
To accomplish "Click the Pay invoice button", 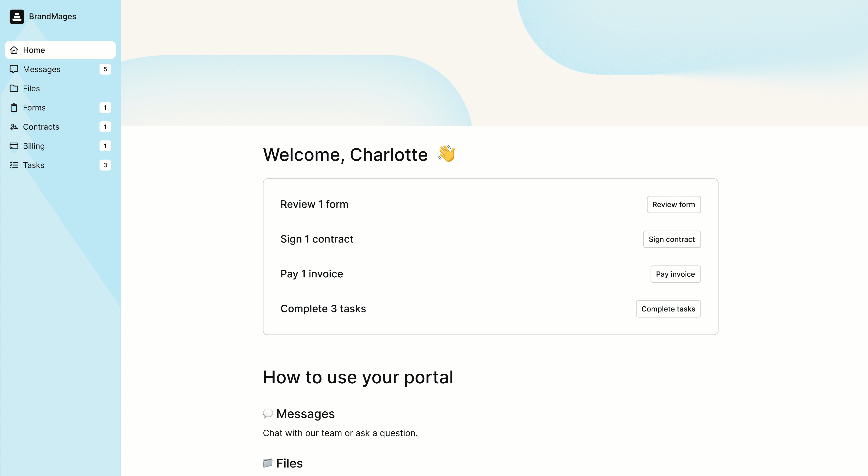I will [675, 274].
